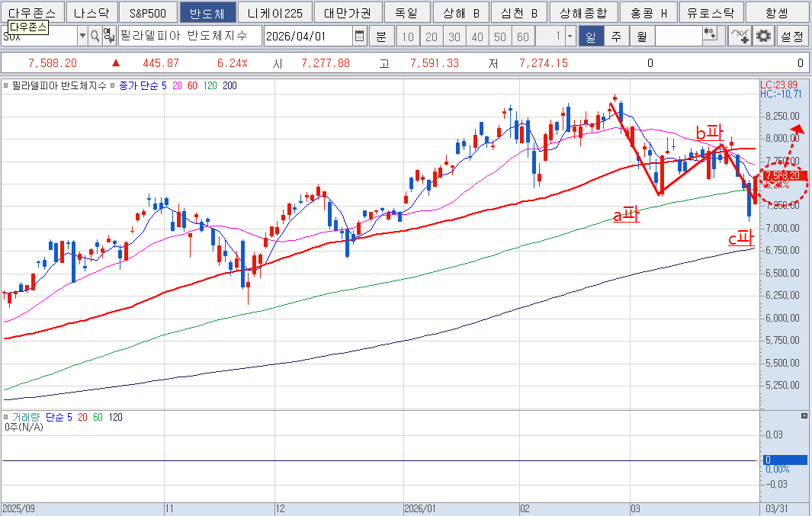Switch to the 나스닥 index tab
Image resolution: width=812 pixels, height=516 pixels.
click(91, 13)
